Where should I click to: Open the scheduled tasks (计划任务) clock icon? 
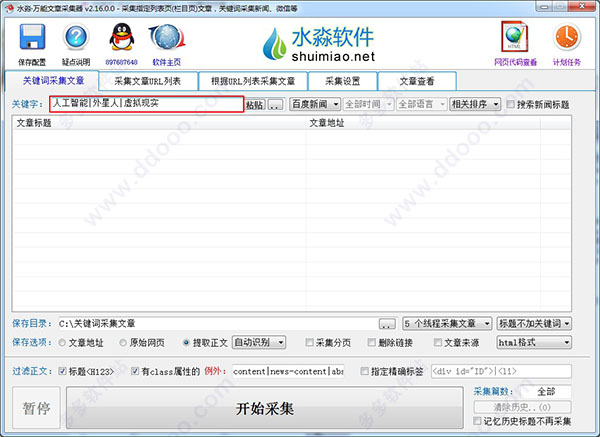click(x=566, y=39)
